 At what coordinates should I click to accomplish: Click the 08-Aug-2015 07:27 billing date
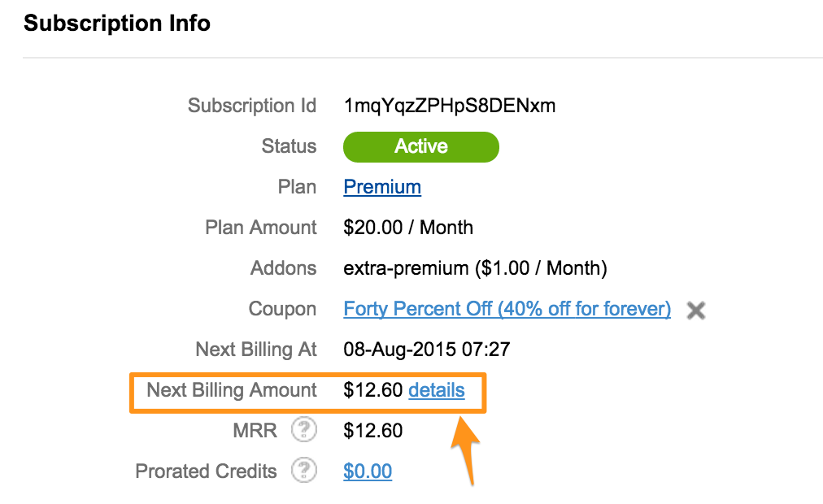coord(427,350)
